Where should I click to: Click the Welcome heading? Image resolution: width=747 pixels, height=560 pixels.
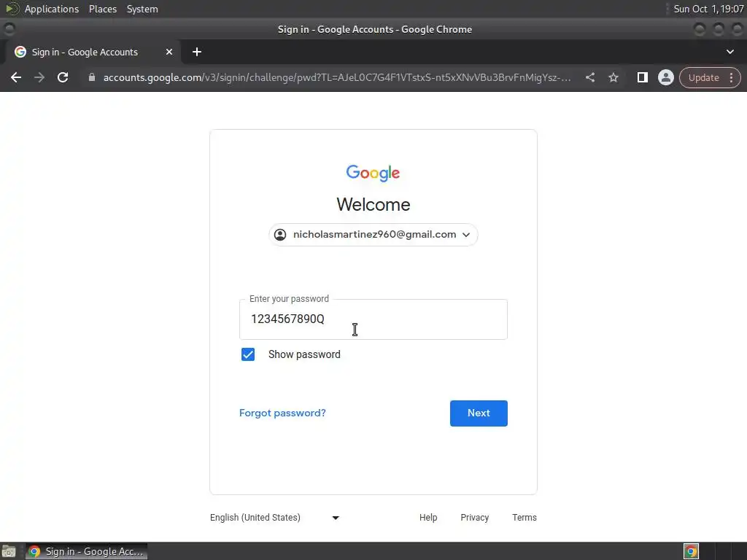[373, 205]
